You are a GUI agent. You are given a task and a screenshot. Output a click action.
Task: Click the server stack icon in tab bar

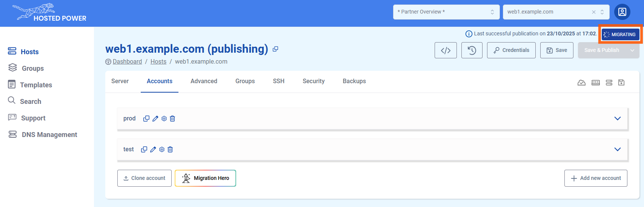pos(609,82)
